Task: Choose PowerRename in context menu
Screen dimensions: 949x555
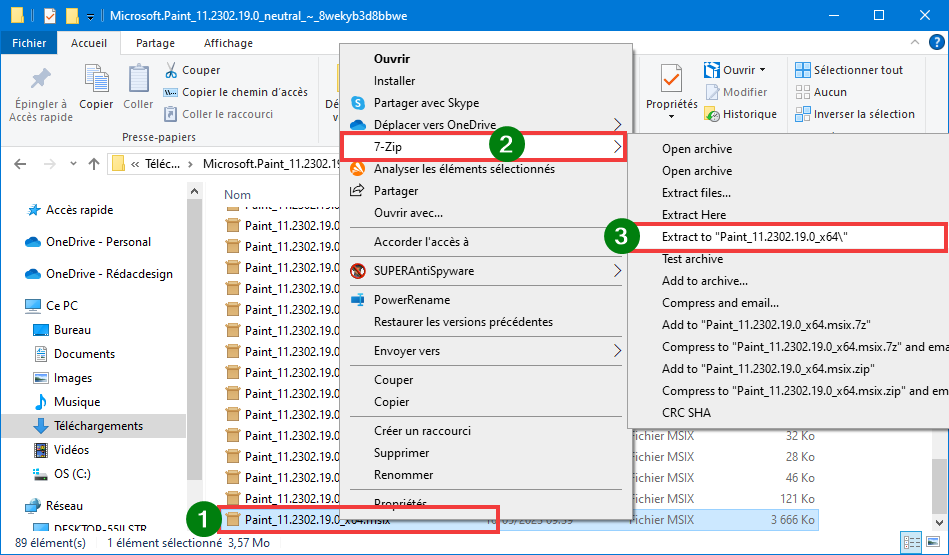Action: point(486,300)
